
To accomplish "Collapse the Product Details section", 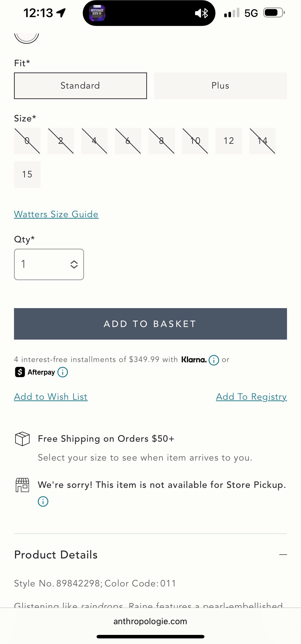I will tap(283, 554).
